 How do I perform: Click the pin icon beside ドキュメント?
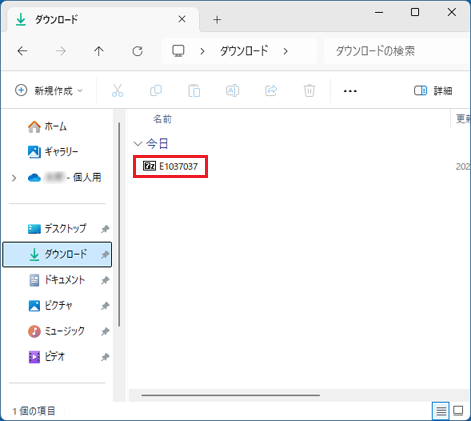105,280
